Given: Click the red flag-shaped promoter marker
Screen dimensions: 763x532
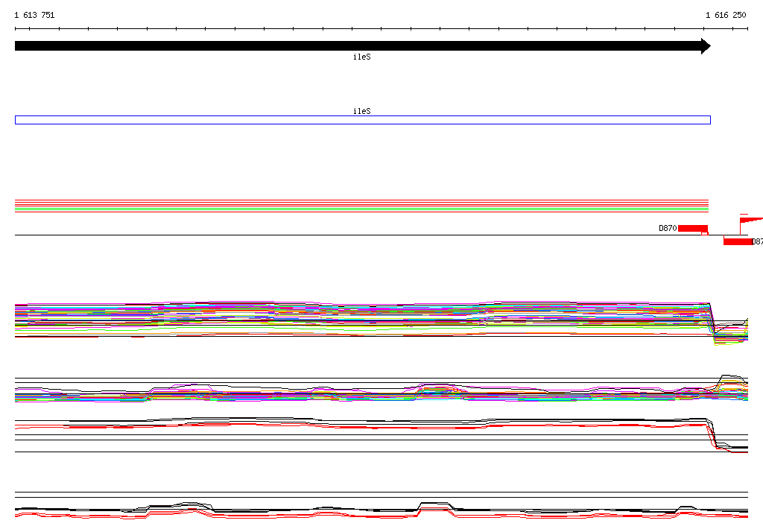Looking at the screenshot, I should (x=751, y=221).
